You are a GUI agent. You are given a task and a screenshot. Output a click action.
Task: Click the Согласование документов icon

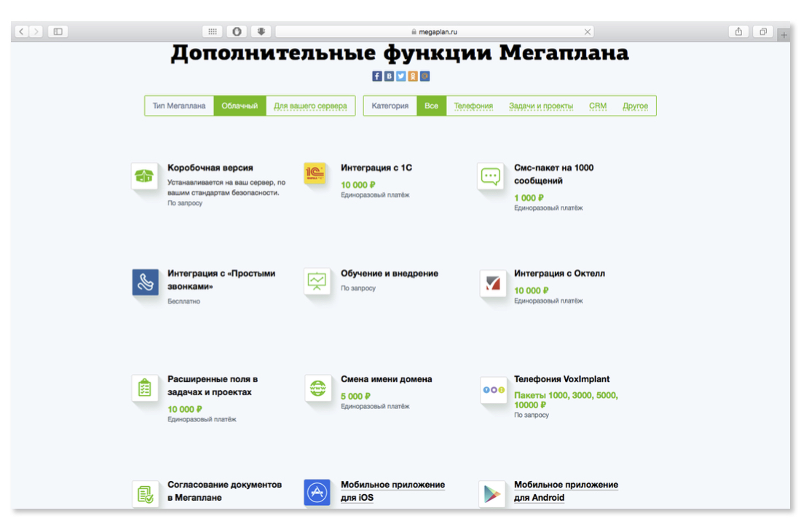pyautogui.click(x=145, y=493)
